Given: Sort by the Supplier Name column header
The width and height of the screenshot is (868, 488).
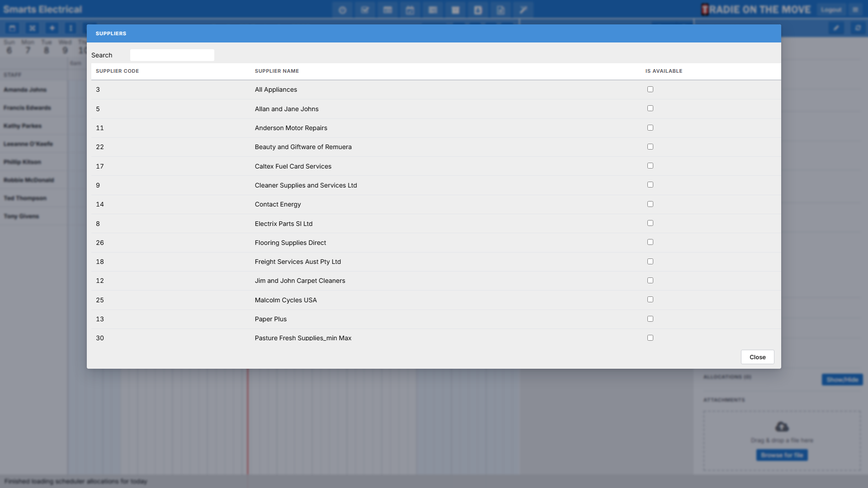Looking at the screenshot, I should [277, 71].
